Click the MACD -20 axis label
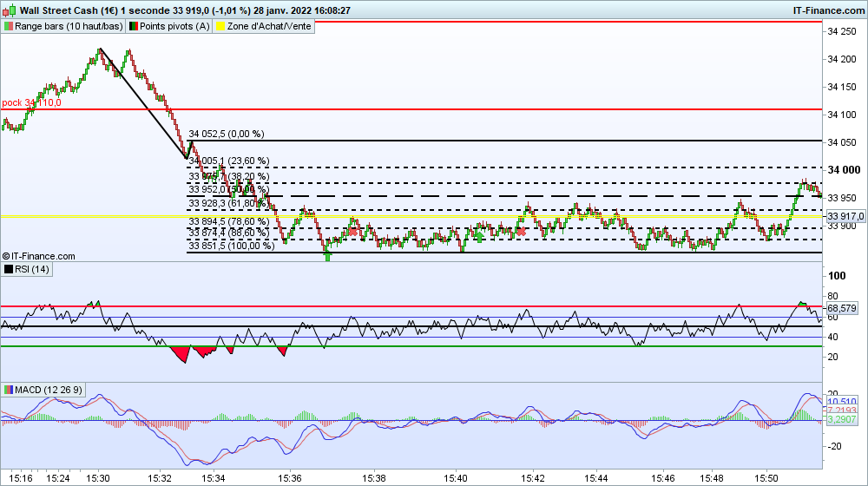Viewport: 868px width, 486px height. tap(835, 446)
